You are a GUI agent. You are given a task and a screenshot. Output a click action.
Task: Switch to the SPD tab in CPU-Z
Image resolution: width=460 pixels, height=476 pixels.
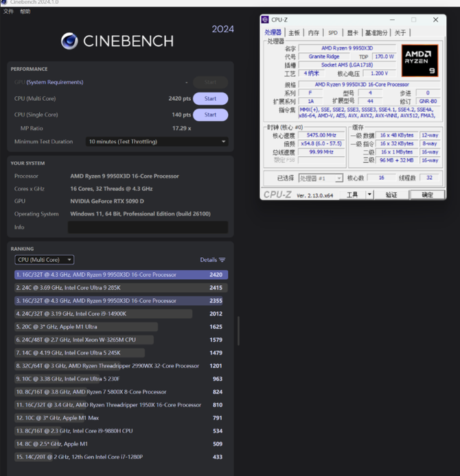click(x=333, y=33)
